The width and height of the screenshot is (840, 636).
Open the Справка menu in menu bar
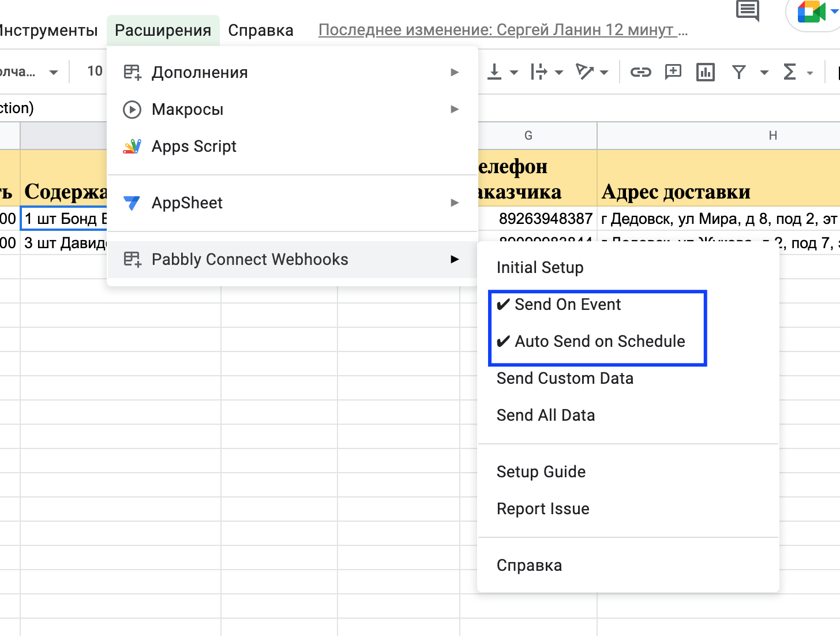coord(261,31)
